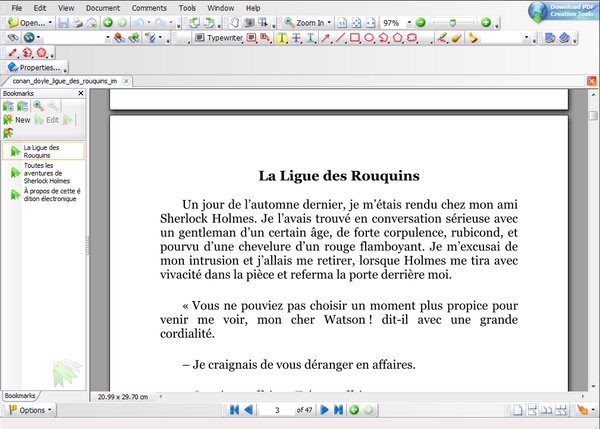Select the Line drawing tool
Screen dimensions: 600x429
point(340,38)
